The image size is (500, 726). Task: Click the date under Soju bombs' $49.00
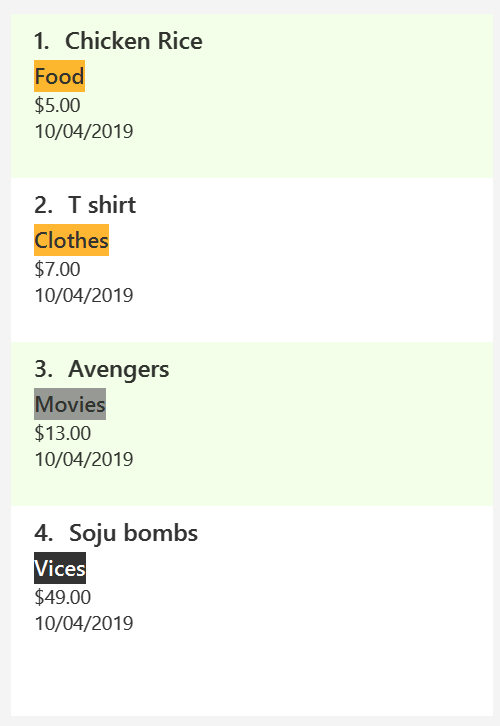pos(84,623)
